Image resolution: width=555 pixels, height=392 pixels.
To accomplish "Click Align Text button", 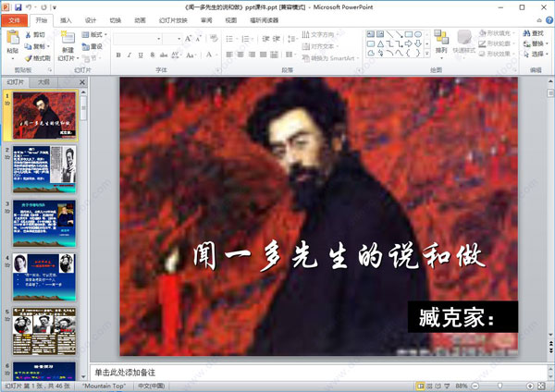I will point(320,46).
